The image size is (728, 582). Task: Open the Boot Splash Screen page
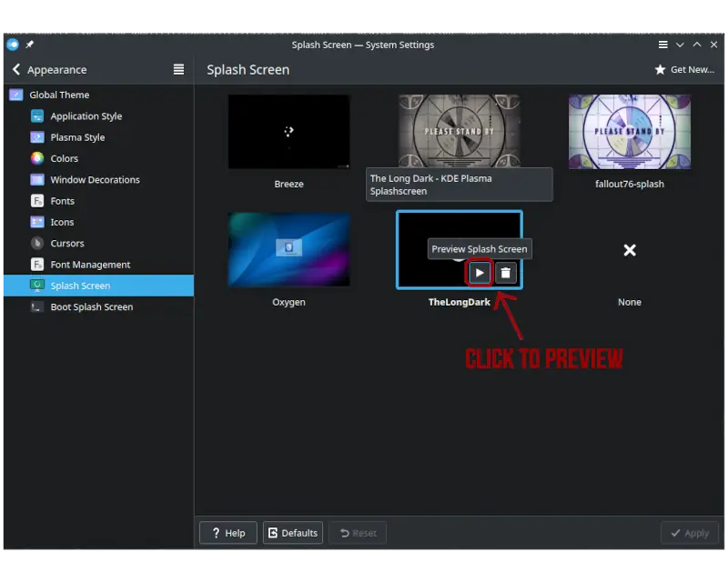(x=91, y=307)
